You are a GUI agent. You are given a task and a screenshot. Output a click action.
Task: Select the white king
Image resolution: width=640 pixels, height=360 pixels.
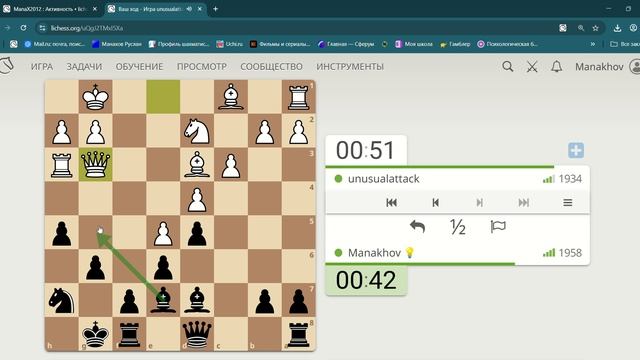(x=95, y=97)
